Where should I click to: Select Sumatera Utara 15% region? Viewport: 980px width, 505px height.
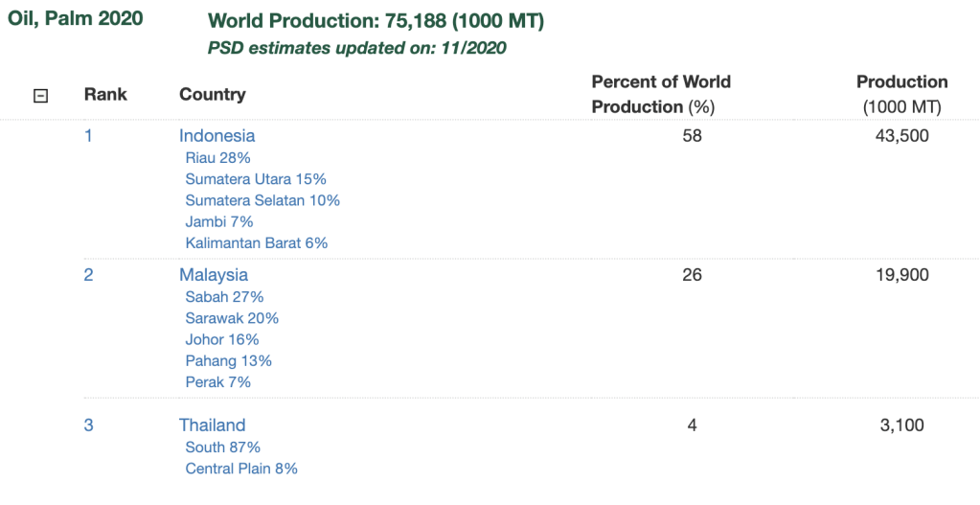[x=256, y=179]
